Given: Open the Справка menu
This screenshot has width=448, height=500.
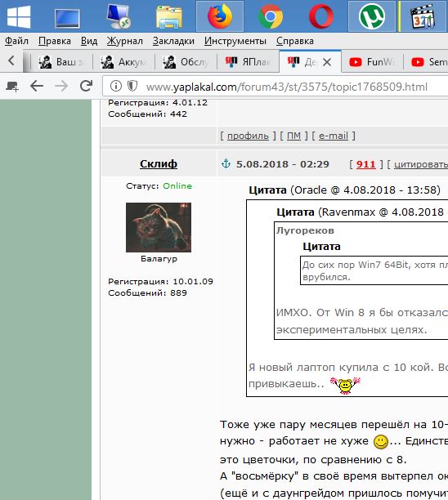Looking at the screenshot, I should click(x=295, y=41).
